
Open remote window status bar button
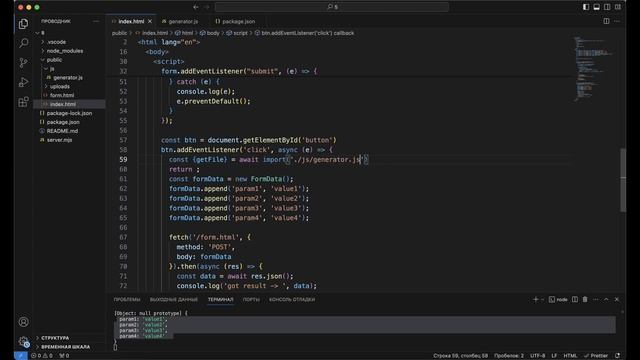click(20, 356)
